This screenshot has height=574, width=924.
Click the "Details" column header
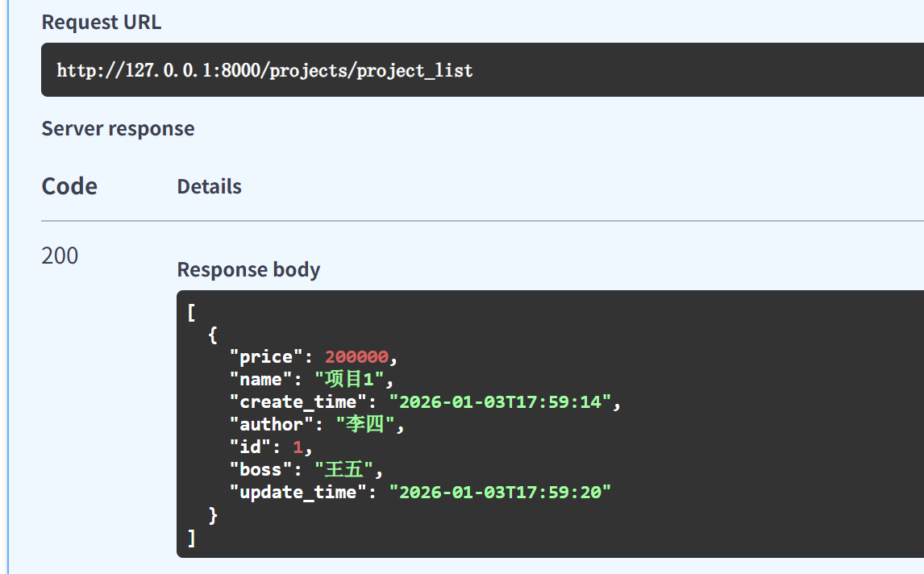coord(209,187)
